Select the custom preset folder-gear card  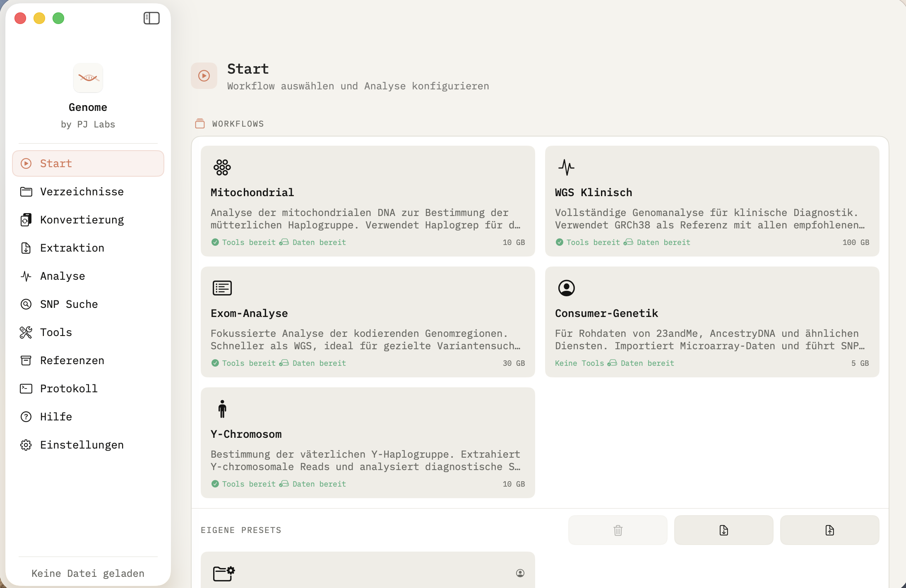(368, 573)
